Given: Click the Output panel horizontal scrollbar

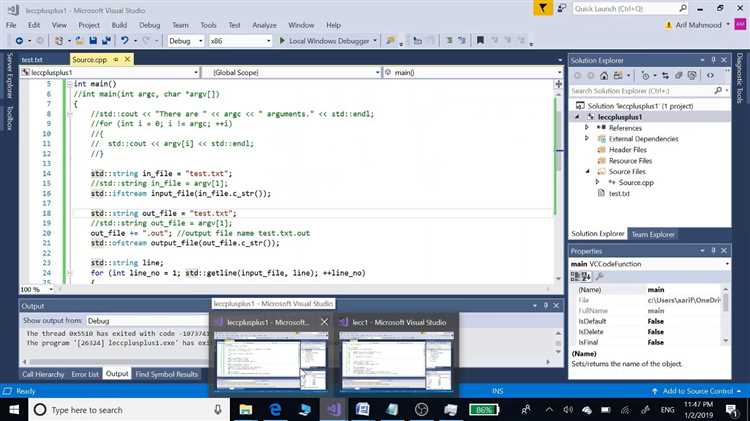Looking at the screenshot, I should point(286,362).
